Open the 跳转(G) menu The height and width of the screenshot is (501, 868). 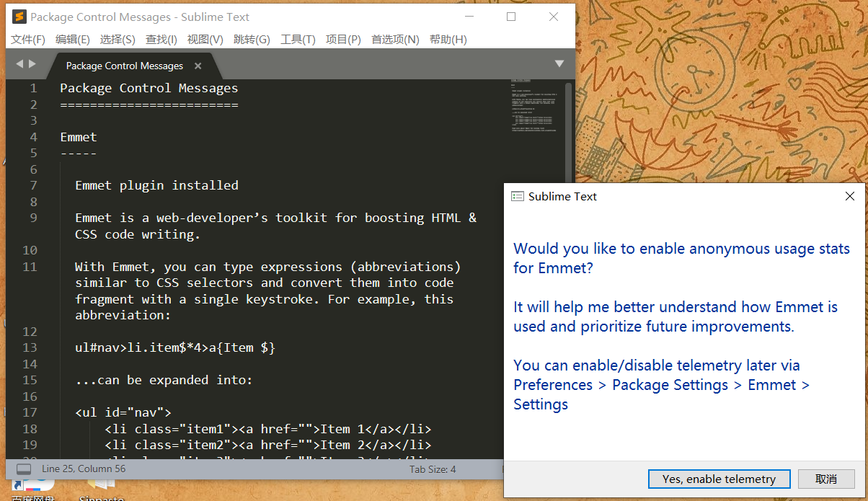tap(252, 40)
